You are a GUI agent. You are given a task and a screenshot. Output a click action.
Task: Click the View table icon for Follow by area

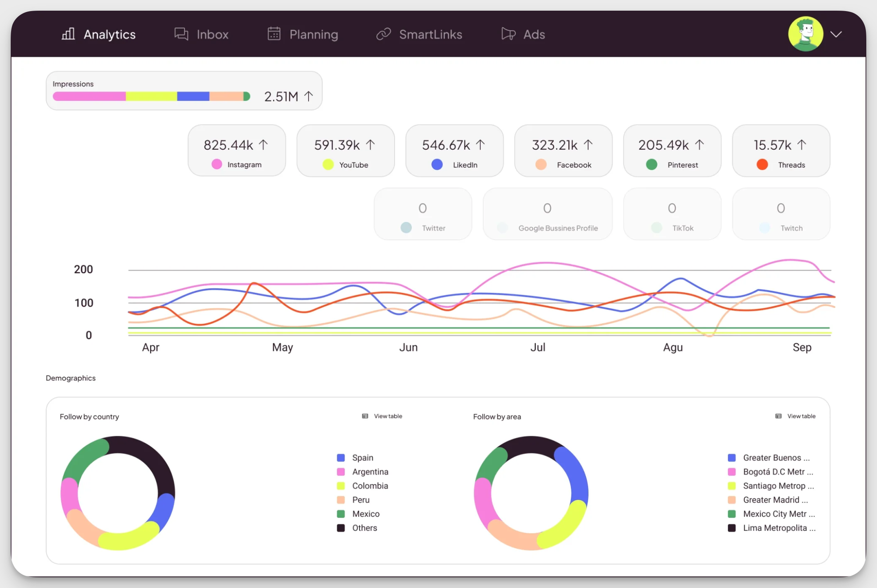pos(778,416)
